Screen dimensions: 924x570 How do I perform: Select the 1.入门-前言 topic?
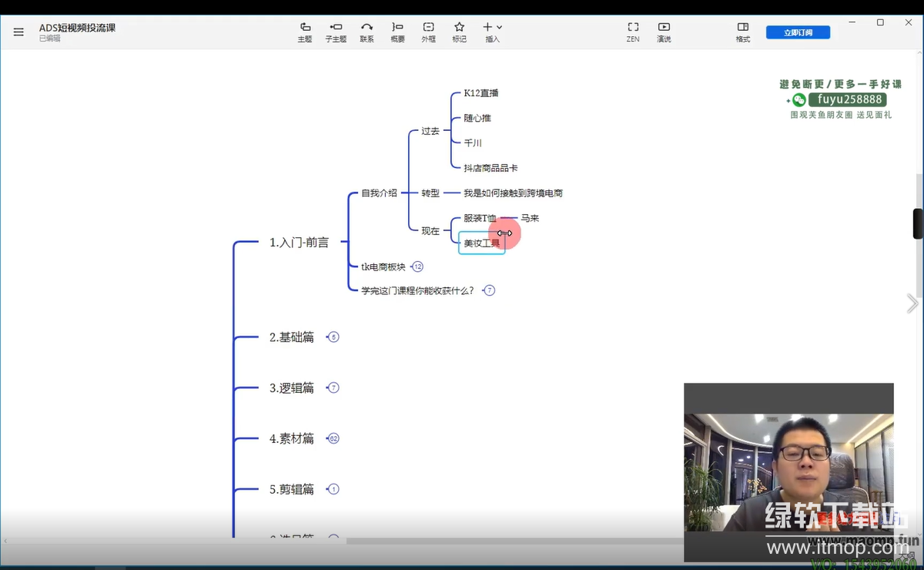(299, 243)
